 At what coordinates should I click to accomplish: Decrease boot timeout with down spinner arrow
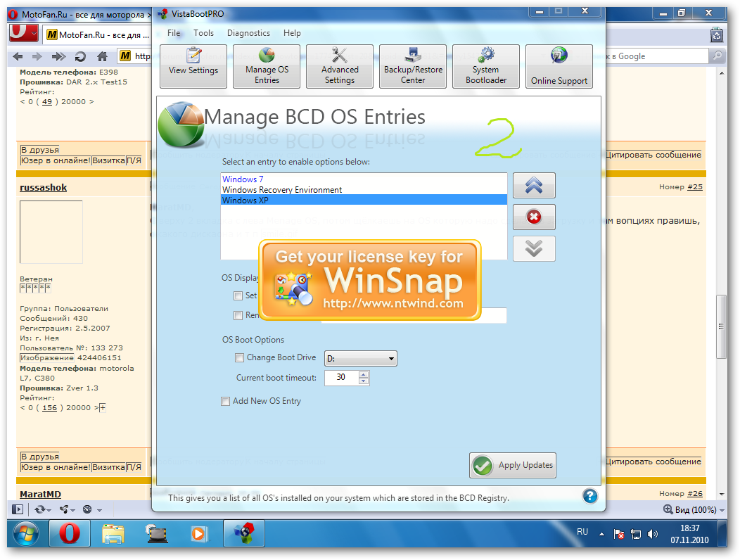[x=364, y=381]
